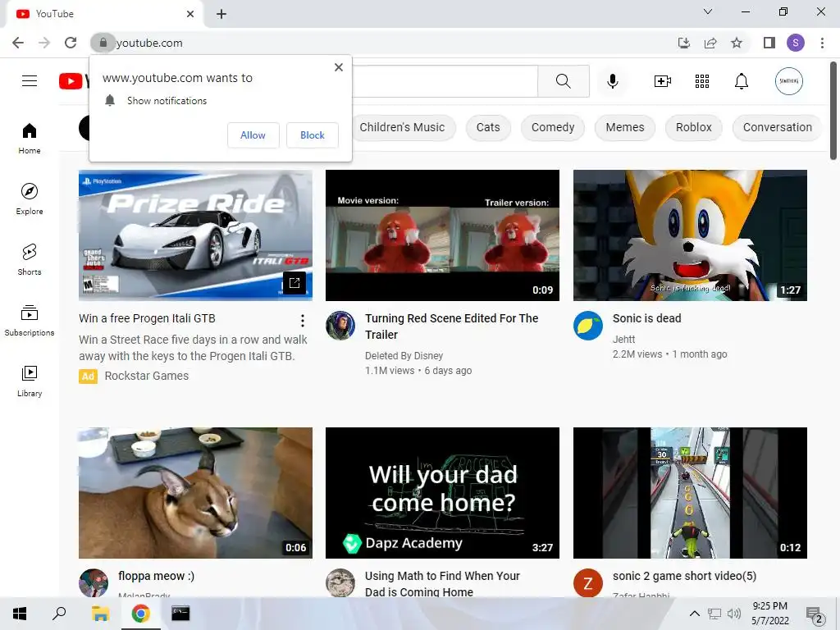Click the Z channel avatar
840x630 pixels.
(587, 583)
